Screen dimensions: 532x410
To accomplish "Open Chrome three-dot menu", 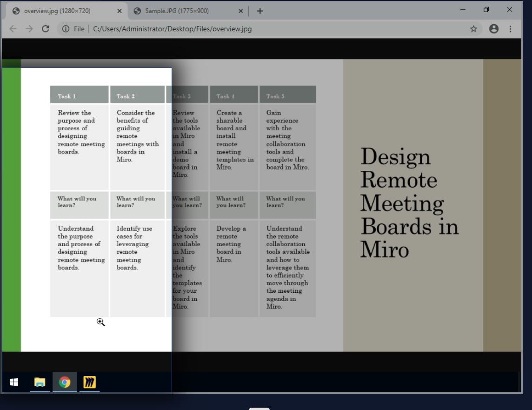I will coord(510,29).
